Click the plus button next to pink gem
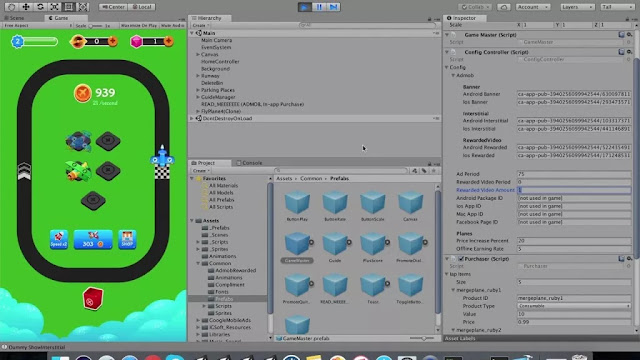Viewport: 640px width, 360px height. [x=168, y=41]
